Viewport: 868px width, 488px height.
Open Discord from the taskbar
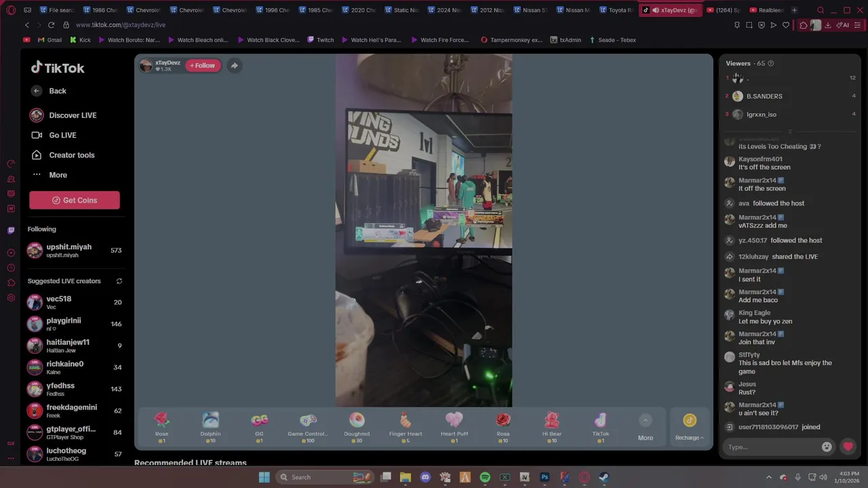click(x=425, y=477)
